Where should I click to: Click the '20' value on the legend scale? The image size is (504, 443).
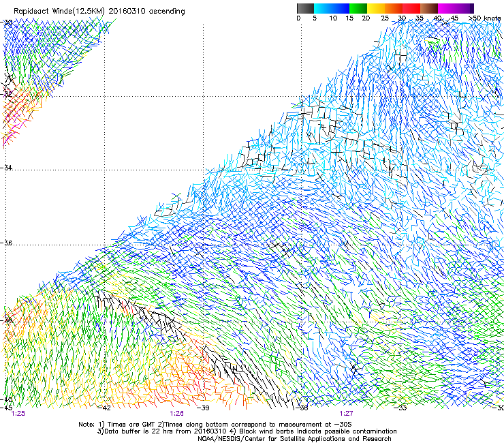[x=366, y=18]
